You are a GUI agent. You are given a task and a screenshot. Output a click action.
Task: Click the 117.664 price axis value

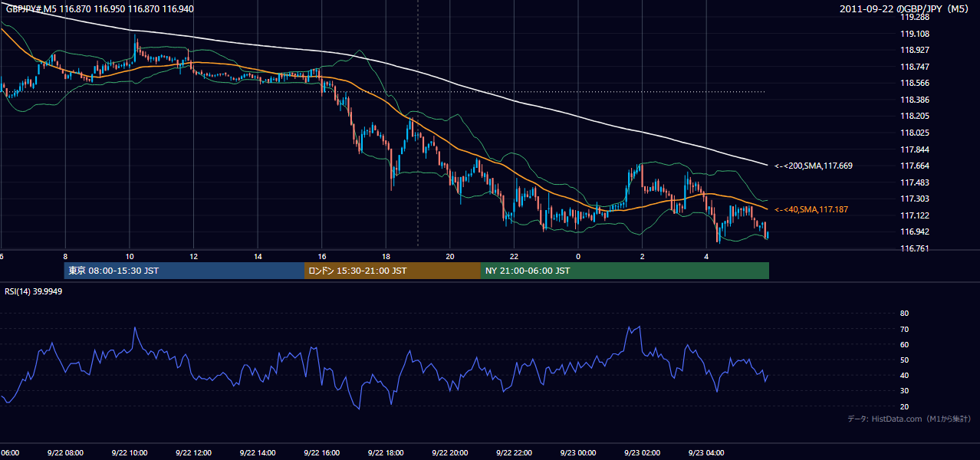click(x=914, y=166)
